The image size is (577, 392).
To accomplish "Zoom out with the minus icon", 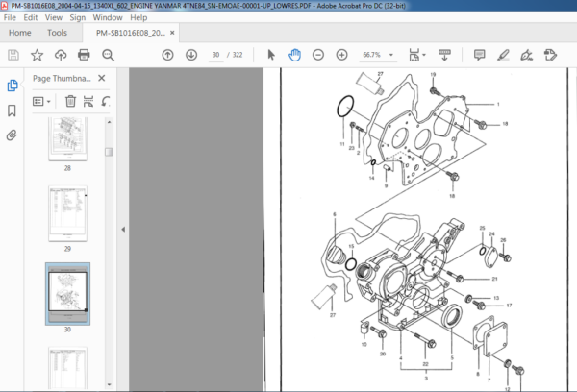I will pyautogui.click(x=318, y=55).
